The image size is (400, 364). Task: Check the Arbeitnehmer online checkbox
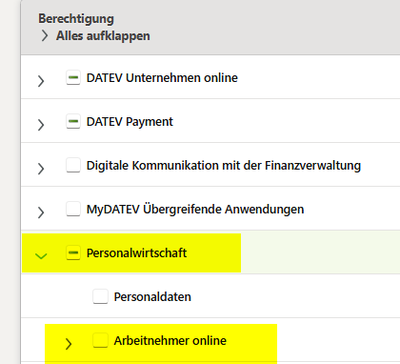pos(100,340)
